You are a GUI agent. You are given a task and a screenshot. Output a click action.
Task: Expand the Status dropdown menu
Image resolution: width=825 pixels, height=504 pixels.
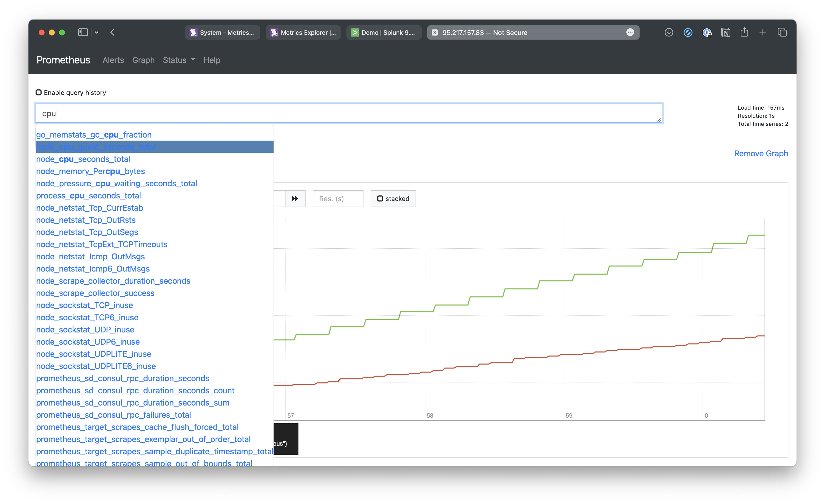(x=179, y=60)
